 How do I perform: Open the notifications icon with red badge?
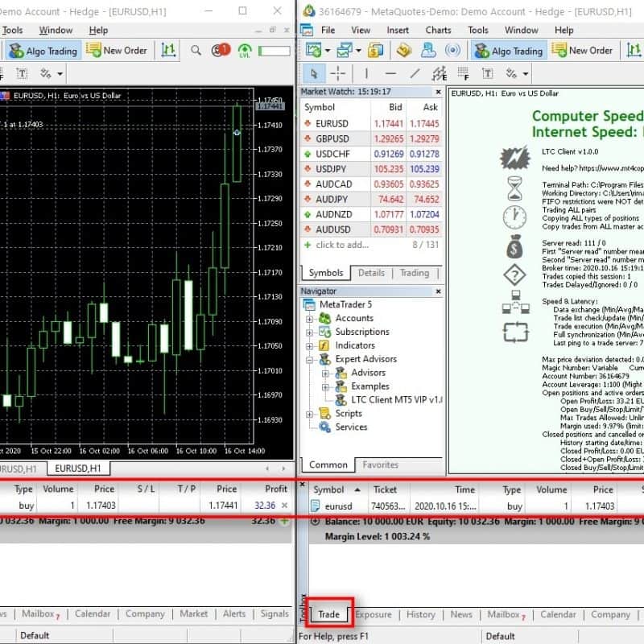[x=220, y=50]
